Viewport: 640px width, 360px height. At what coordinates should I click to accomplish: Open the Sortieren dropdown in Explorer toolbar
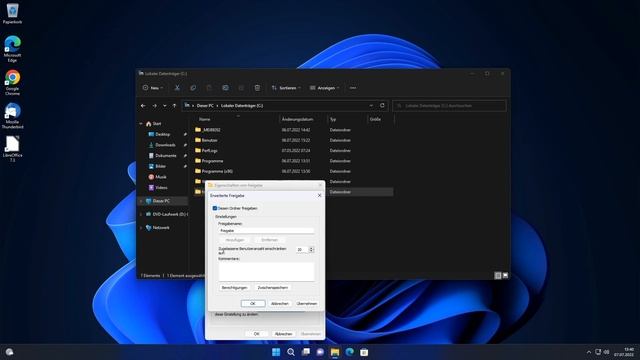coord(286,88)
